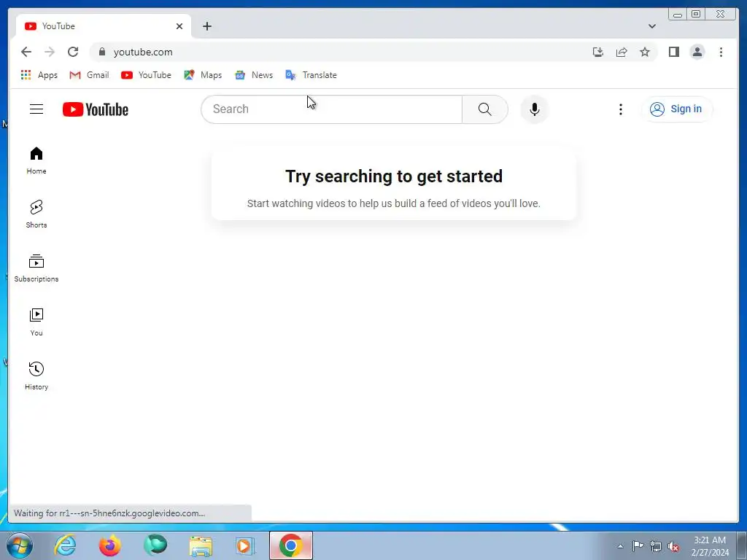This screenshot has width=747, height=560.
Task: Click the magnifier search button
Action: click(484, 109)
